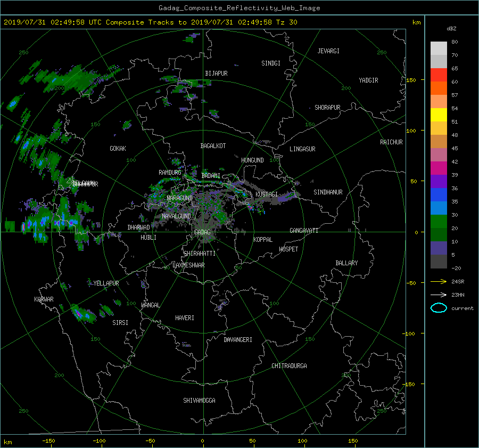Click the 'KUSTAGI' city label

[x=267, y=194]
